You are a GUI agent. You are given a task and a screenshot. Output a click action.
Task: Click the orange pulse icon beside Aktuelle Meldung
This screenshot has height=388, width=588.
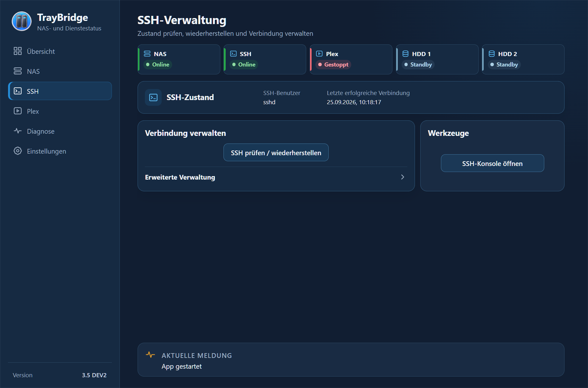150,354
